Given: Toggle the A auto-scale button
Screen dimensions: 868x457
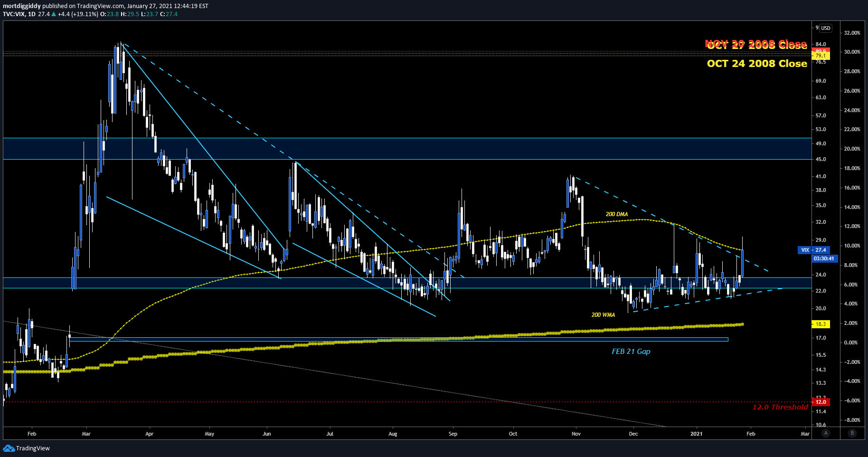Looking at the screenshot, I should pyautogui.click(x=826, y=433).
